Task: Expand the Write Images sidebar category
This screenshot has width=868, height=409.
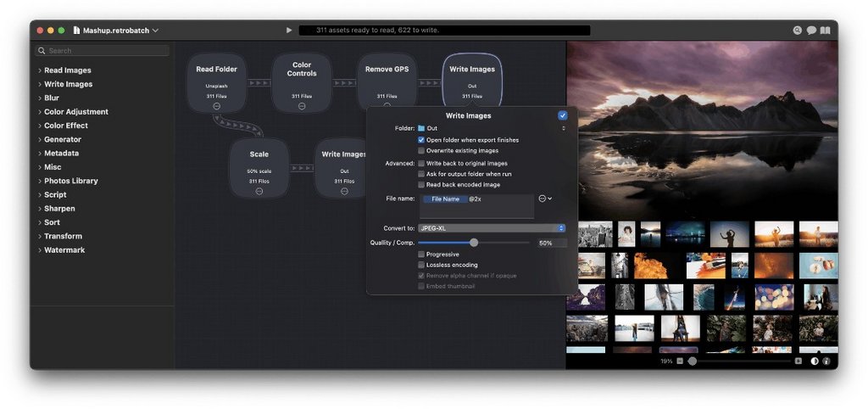Action: pos(40,84)
